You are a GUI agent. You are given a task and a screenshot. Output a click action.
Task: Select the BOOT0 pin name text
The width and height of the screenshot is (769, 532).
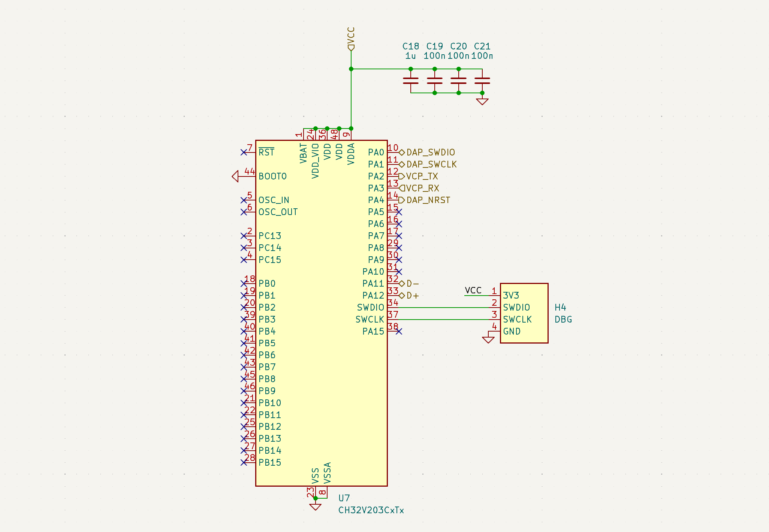tap(272, 176)
